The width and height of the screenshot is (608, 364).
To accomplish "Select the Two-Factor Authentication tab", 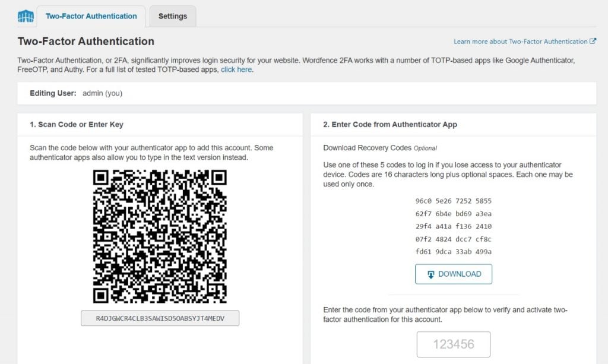I will click(x=91, y=17).
